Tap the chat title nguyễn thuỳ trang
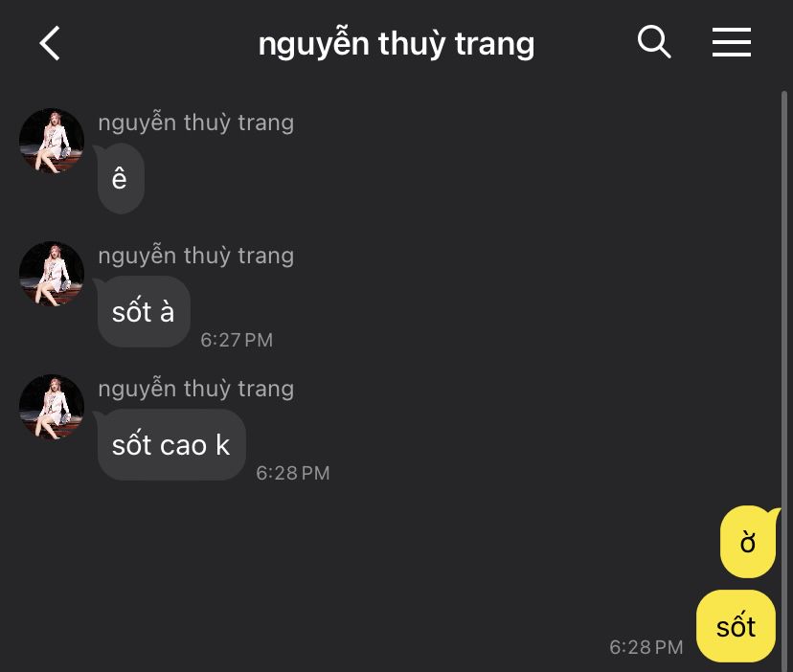This screenshot has width=793, height=672. tap(396, 43)
